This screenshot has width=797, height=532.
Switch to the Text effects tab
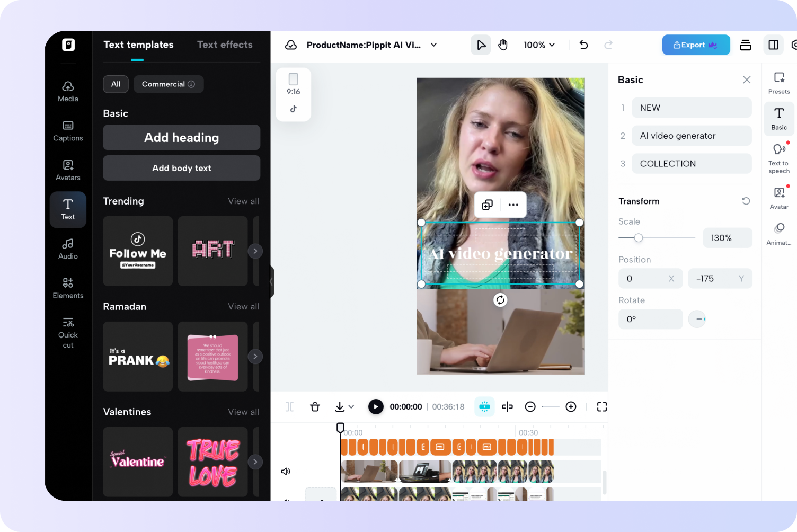[224, 45]
